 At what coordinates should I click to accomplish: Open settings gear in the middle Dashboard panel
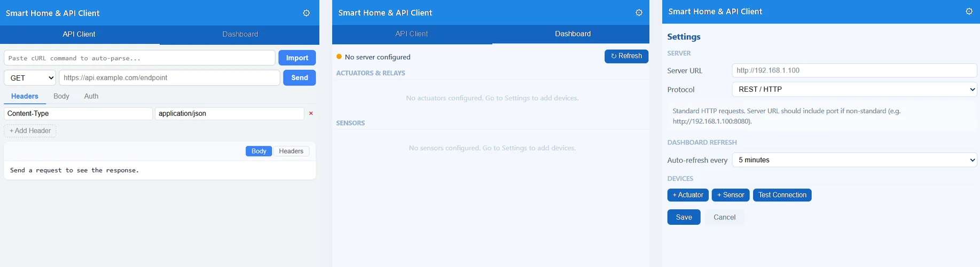[x=639, y=12]
